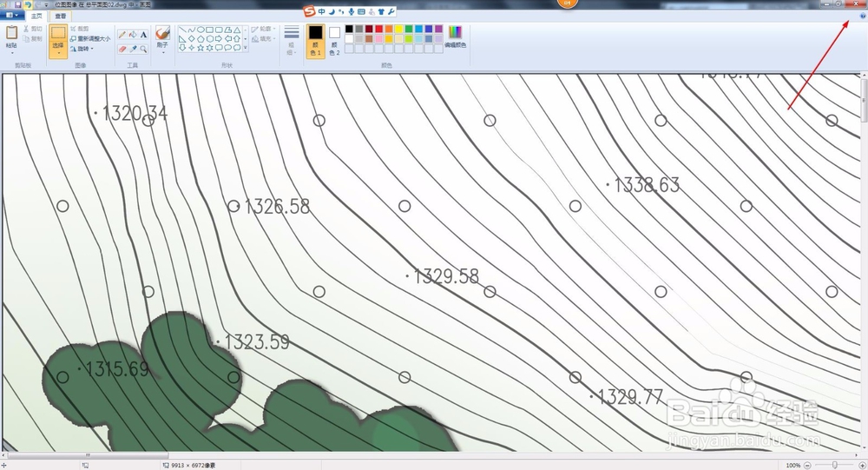868x470 pixels.
Task: Select the straight Line shape
Action: coord(182,30)
